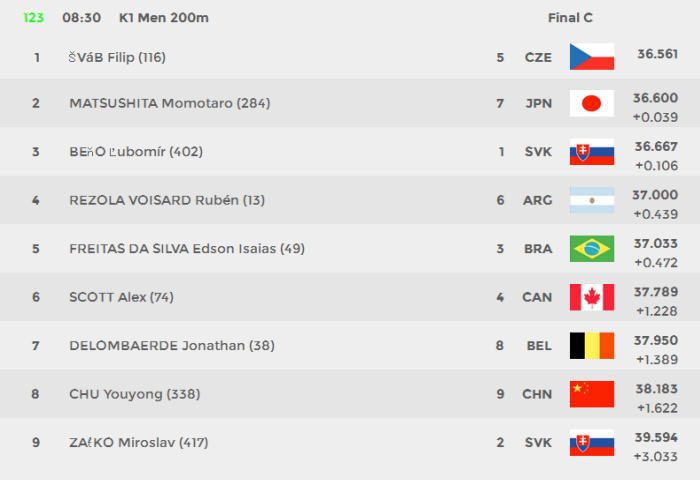The width and height of the screenshot is (700, 480).
Task: Click the Belgium flag icon
Action: click(592, 346)
